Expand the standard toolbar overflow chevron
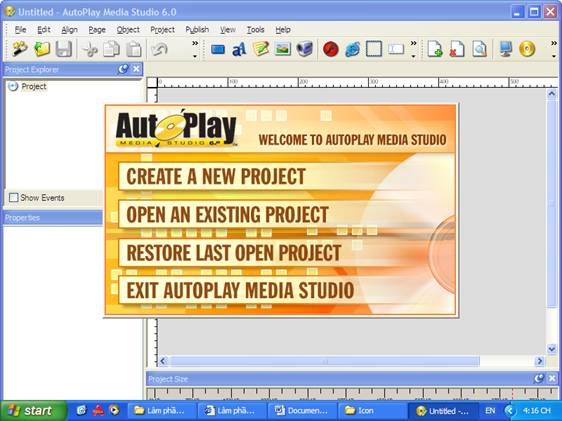Image resolution: width=562 pixels, height=421 pixels. pyautogui.click(x=195, y=49)
